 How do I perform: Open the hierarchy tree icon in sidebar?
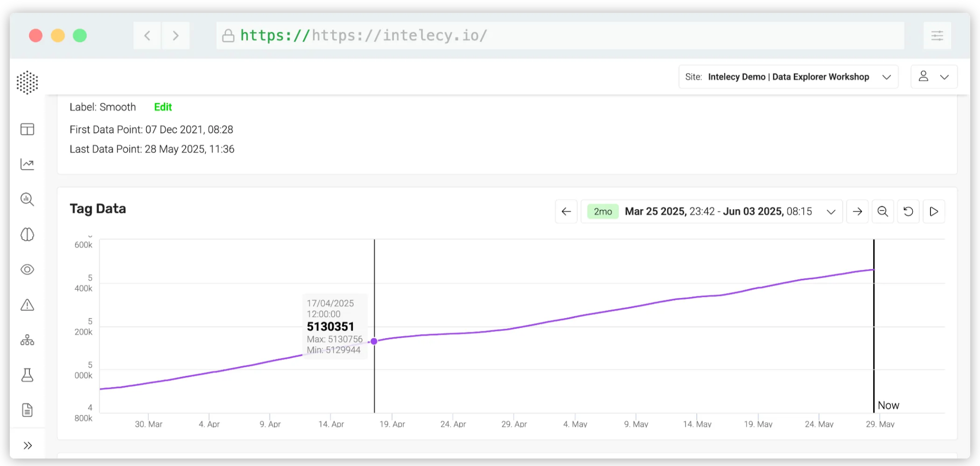pyautogui.click(x=27, y=340)
